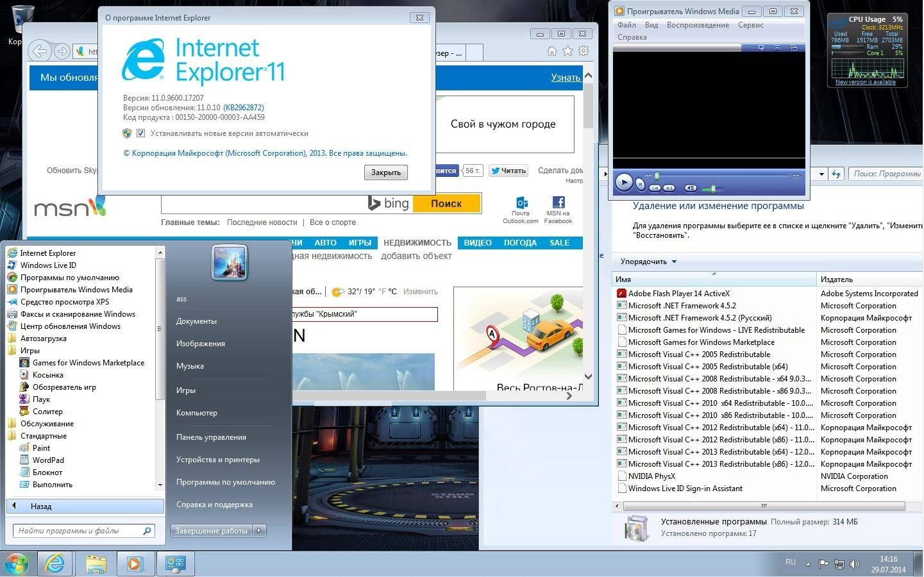
Task: Click the next track button in Media Player
Action: [x=669, y=188]
